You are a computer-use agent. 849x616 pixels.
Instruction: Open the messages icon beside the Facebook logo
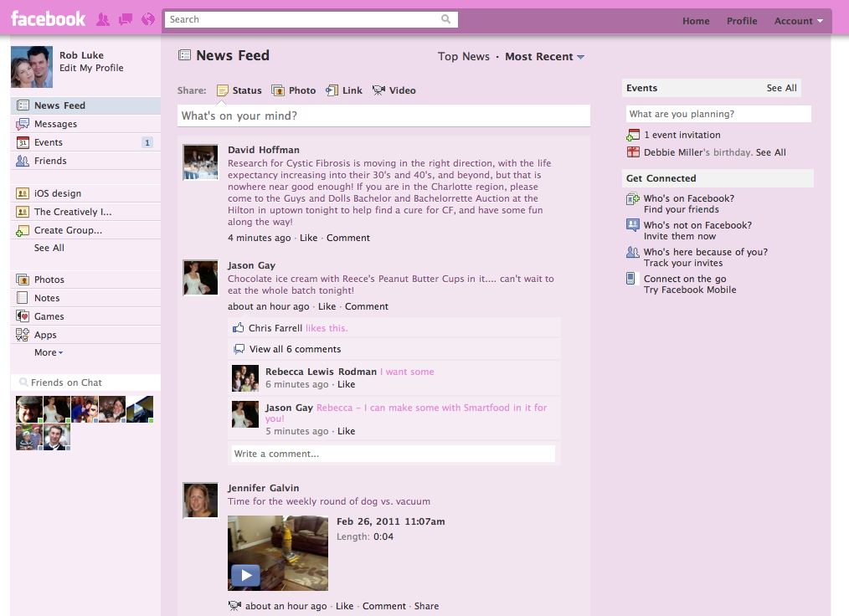[x=124, y=18]
